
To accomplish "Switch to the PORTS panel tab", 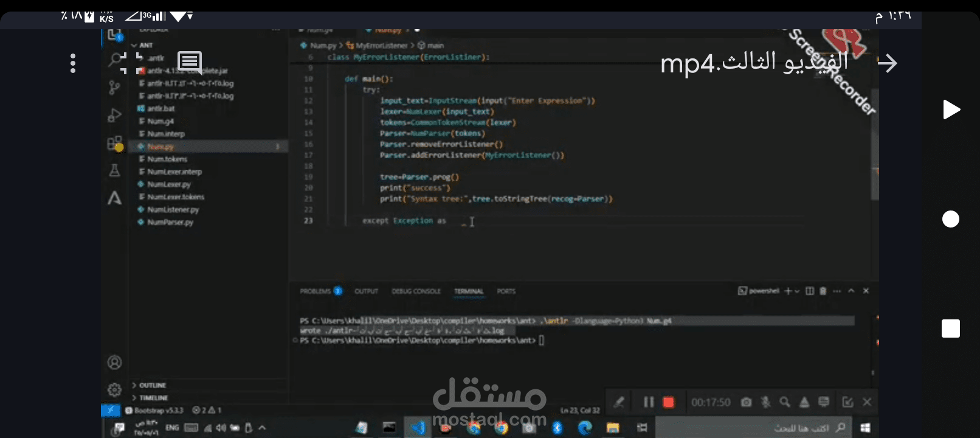I will click(x=506, y=291).
